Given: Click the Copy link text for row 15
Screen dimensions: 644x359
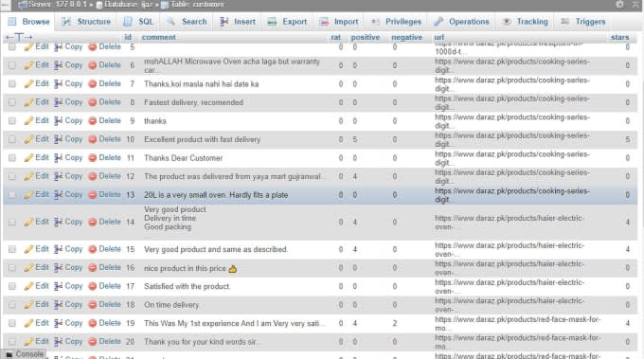Looking at the screenshot, I should pos(74,249).
